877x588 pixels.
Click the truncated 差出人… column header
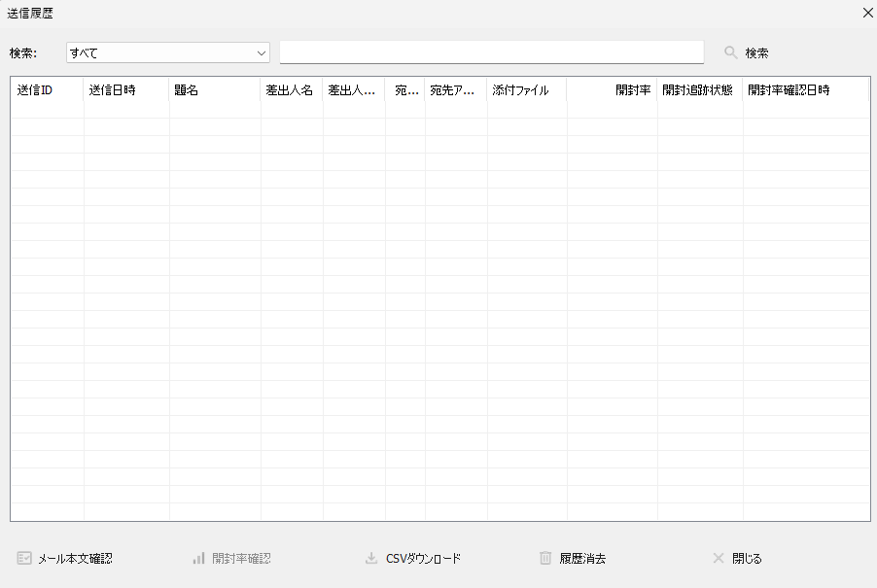(354, 90)
